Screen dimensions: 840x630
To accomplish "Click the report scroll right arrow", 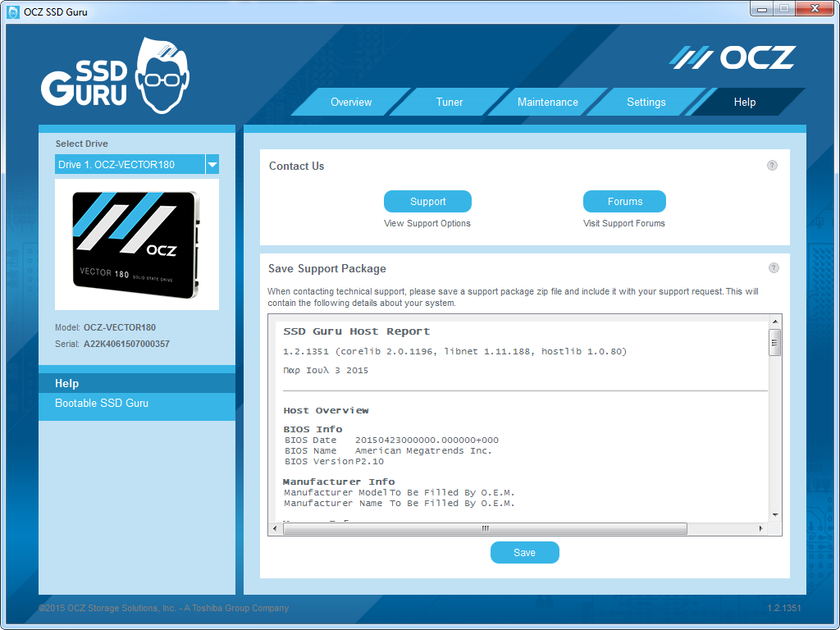I will pyautogui.click(x=760, y=529).
